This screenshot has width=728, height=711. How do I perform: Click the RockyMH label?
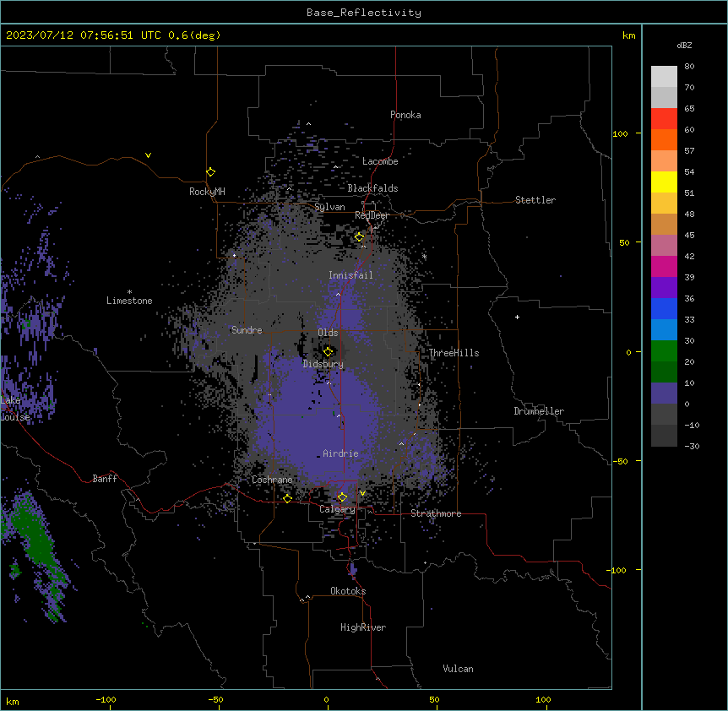click(x=207, y=192)
